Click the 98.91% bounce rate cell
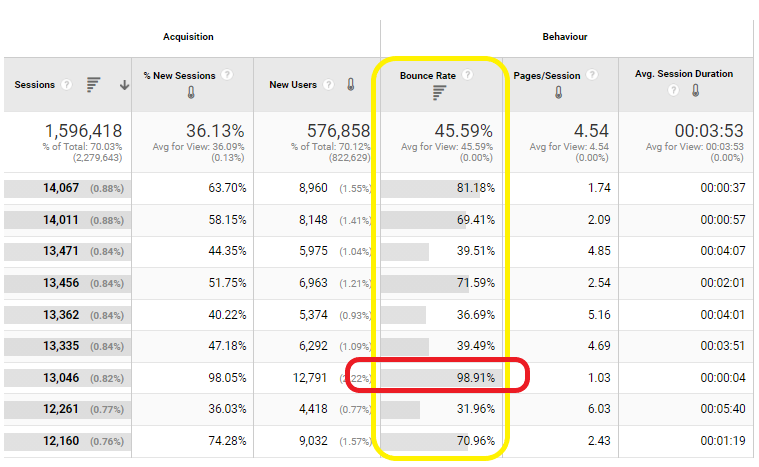This screenshot has height=467, width=759. click(x=475, y=377)
